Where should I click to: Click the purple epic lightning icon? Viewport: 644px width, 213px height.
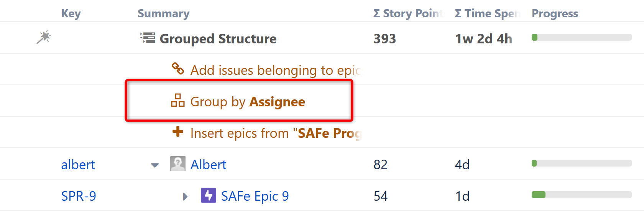click(x=208, y=195)
